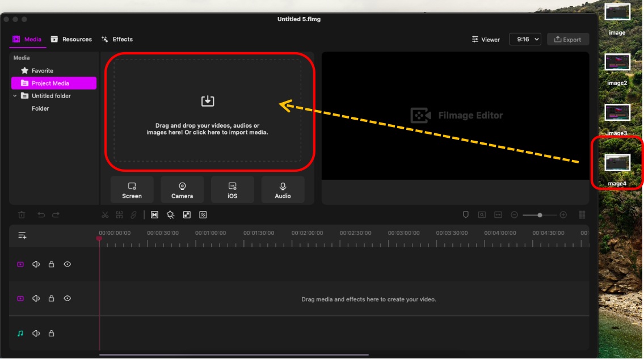644x359 pixels.
Task: Click the timeline zoom slider handle
Action: point(540,215)
